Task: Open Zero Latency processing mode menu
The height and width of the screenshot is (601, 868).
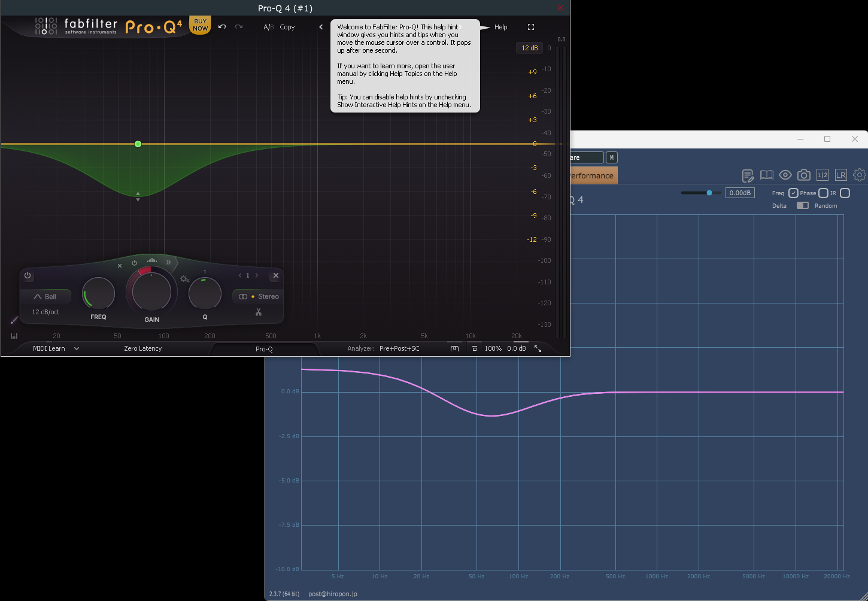Action: (x=142, y=348)
